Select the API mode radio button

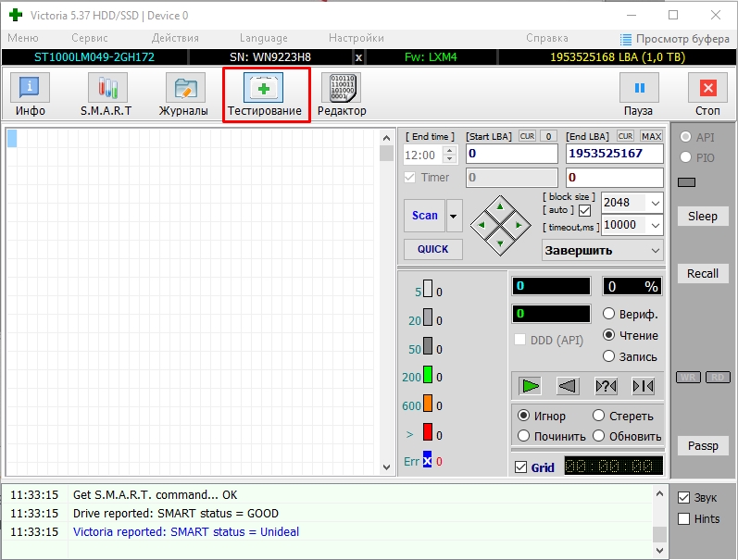685,137
